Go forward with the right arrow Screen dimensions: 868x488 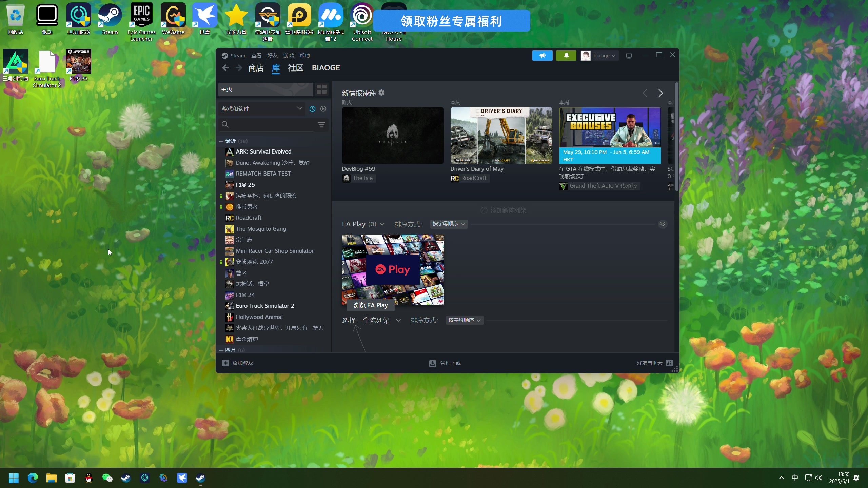(239, 68)
